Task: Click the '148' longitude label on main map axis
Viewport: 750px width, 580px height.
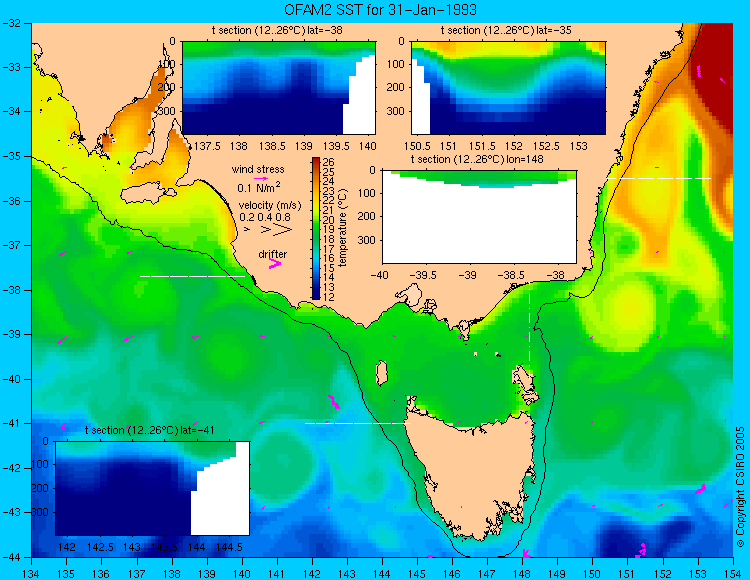Action: point(522,574)
